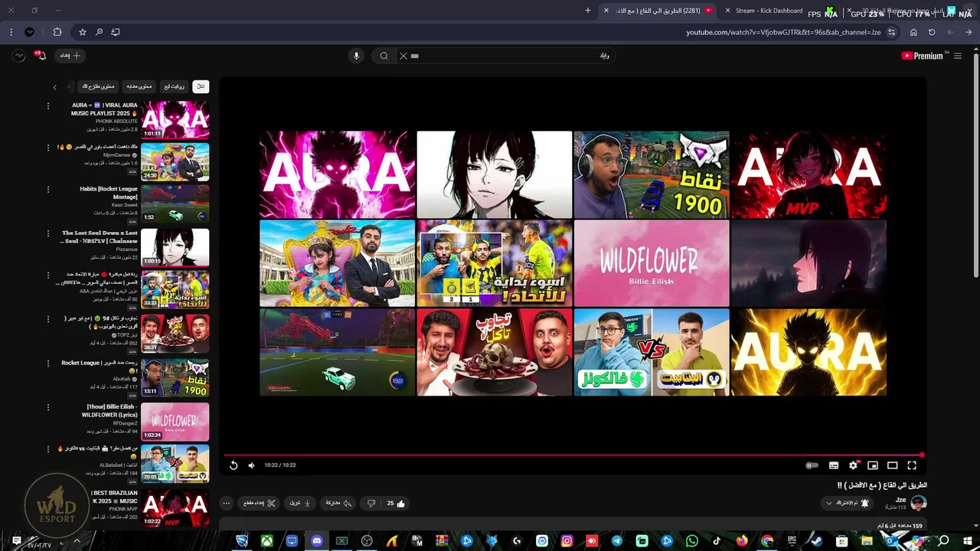Like the video showing 25 likes
This screenshot has height=551, width=980.
point(396,504)
